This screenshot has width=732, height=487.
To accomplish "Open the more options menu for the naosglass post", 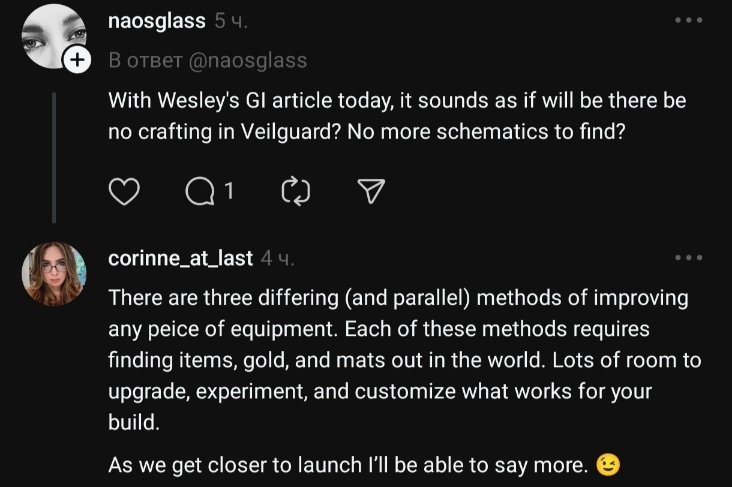I will click(688, 21).
